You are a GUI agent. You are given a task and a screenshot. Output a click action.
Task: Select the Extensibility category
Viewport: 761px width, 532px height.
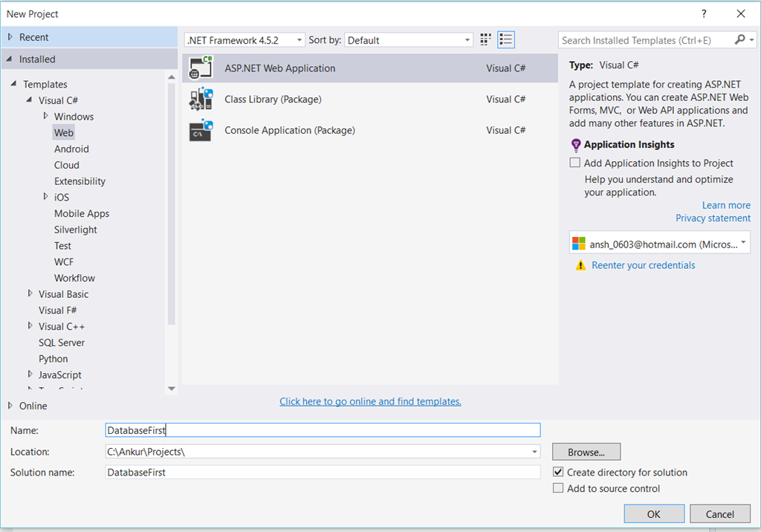tap(80, 181)
